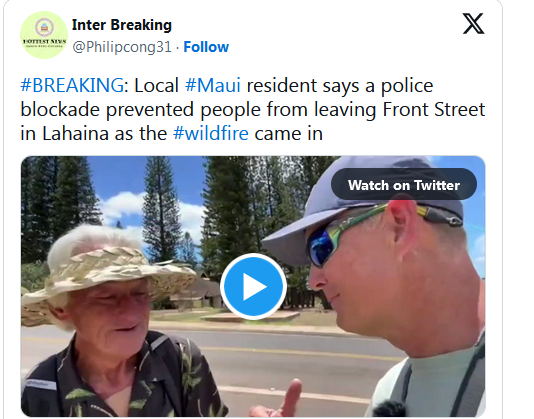
Task: Select the Watch on Twitter button
Action: click(x=404, y=185)
